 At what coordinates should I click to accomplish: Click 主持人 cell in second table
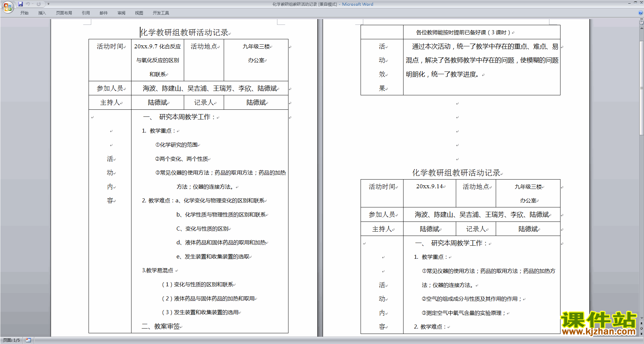[382, 229]
